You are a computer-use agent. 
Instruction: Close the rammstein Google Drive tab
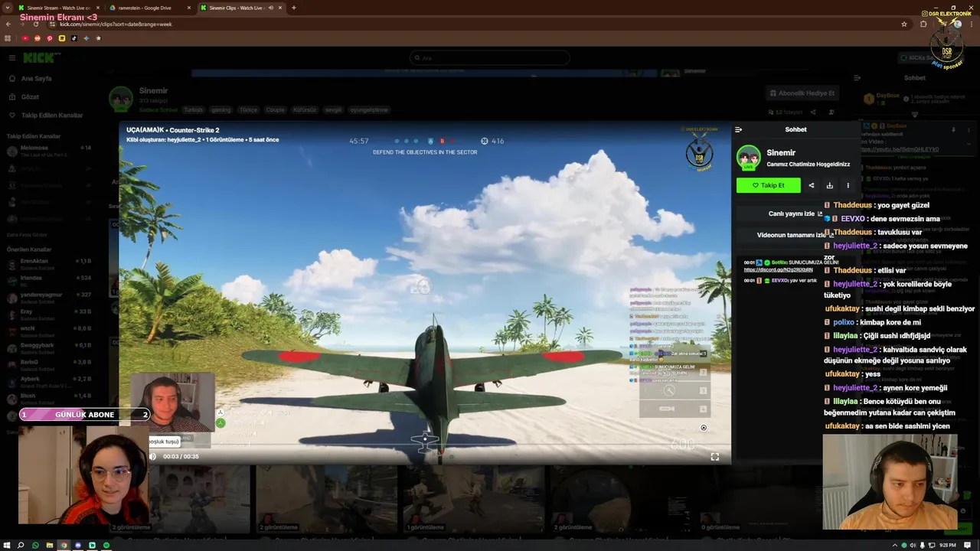click(x=190, y=8)
